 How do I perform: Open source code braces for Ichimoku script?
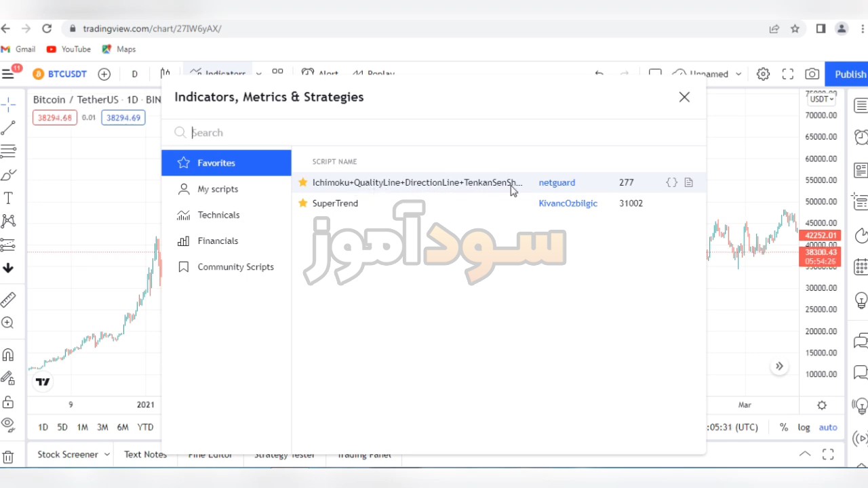[671, 182]
